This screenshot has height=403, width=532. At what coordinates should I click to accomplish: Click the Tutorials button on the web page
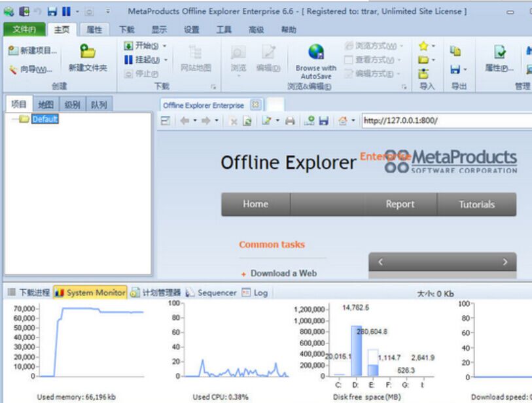pyautogui.click(x=476, y=204)
